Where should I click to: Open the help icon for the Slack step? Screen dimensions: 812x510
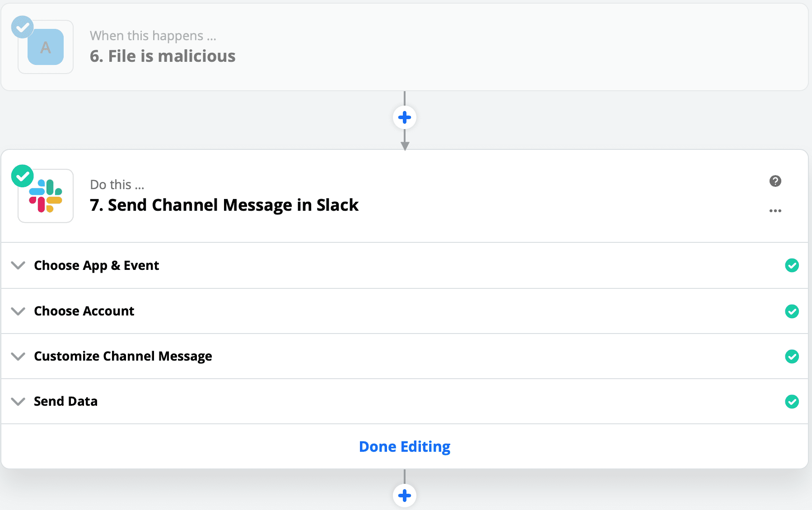tap(775, 181)
